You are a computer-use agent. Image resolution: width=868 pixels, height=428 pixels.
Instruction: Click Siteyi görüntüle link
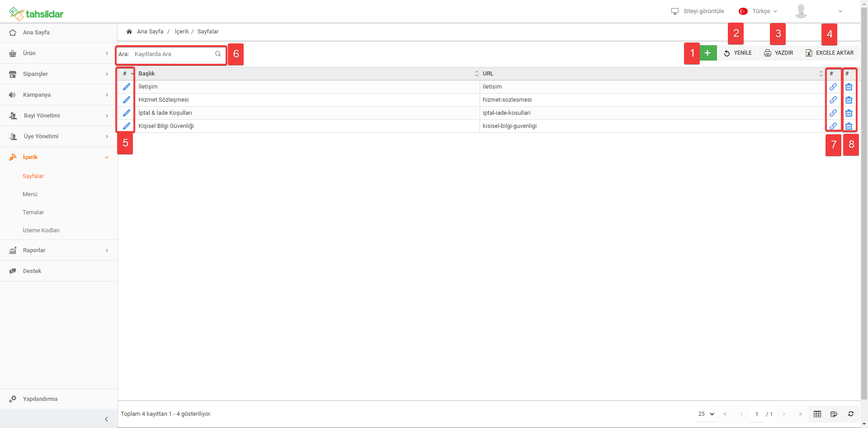pos(698,11)
